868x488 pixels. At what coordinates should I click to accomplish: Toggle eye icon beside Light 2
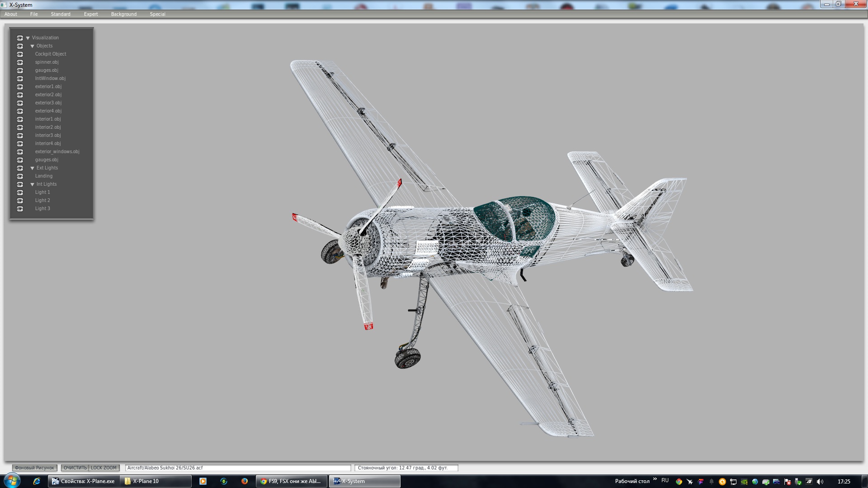point(20,201)
